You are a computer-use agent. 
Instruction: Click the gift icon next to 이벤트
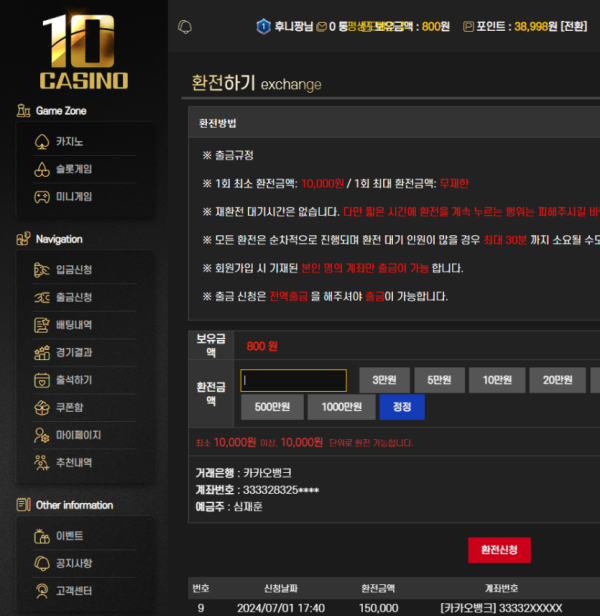(x=42, y=536)
